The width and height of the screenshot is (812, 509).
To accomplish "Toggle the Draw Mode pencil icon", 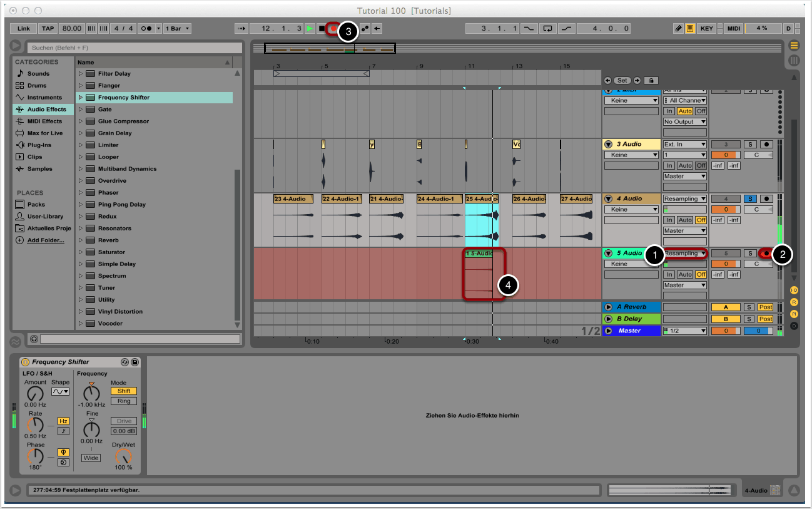I will click(679, 29).
